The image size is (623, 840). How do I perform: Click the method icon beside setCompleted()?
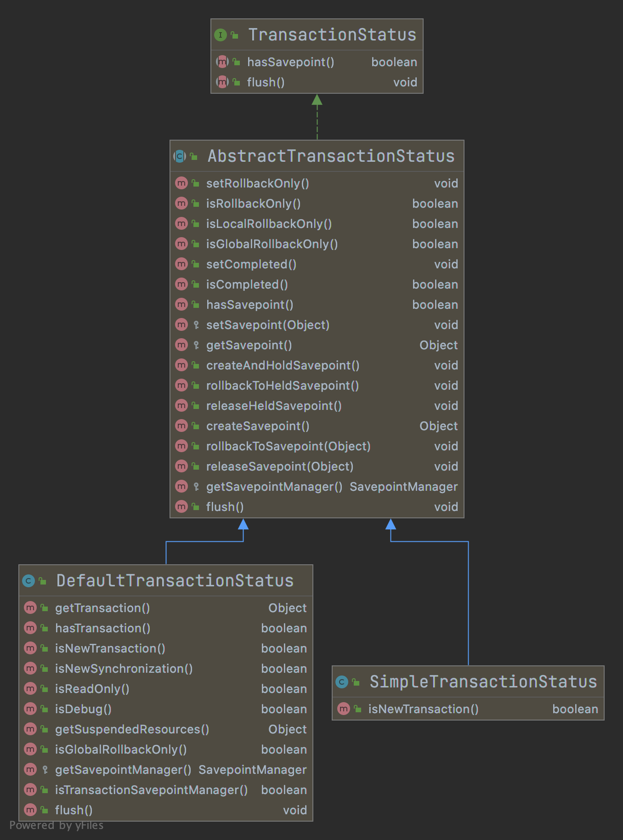pos(181,264)
